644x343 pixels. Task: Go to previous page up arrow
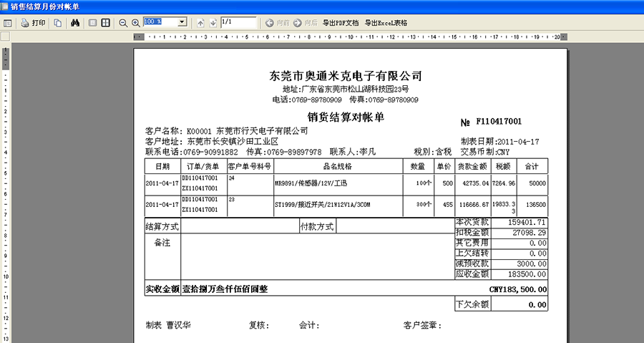(x=200, y=23)
